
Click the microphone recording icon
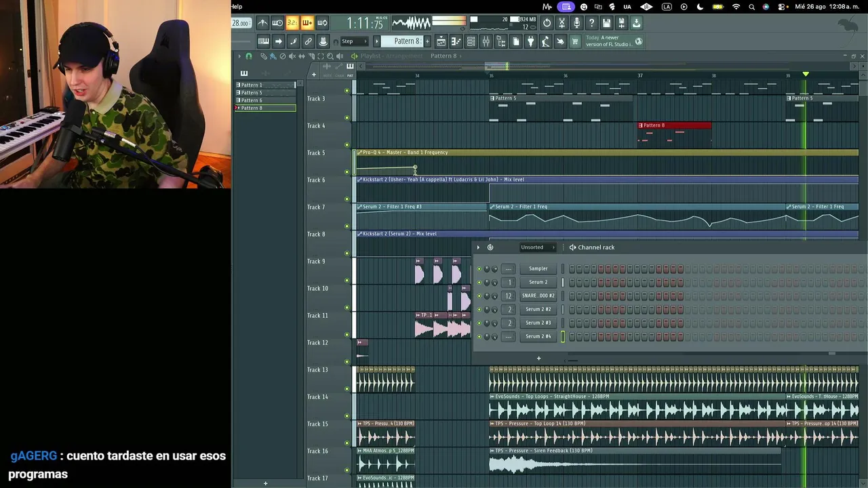coord(576,23)
